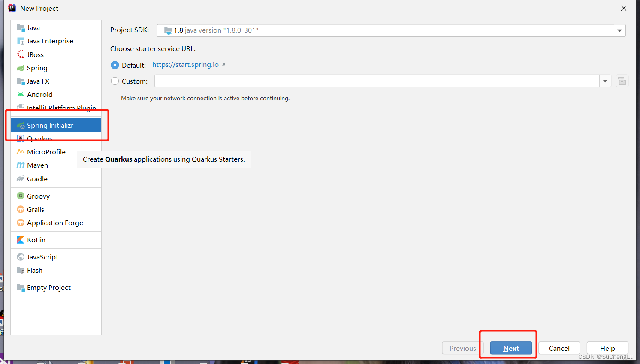Click the Previous button
The width and height of the screenshot is (640, 364).
point(463,348)
